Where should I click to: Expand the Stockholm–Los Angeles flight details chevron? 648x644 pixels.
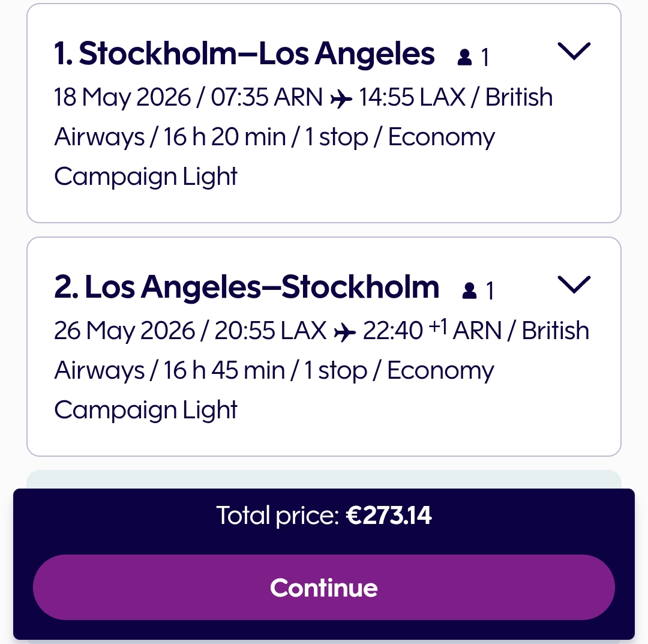tap(574, 51)
